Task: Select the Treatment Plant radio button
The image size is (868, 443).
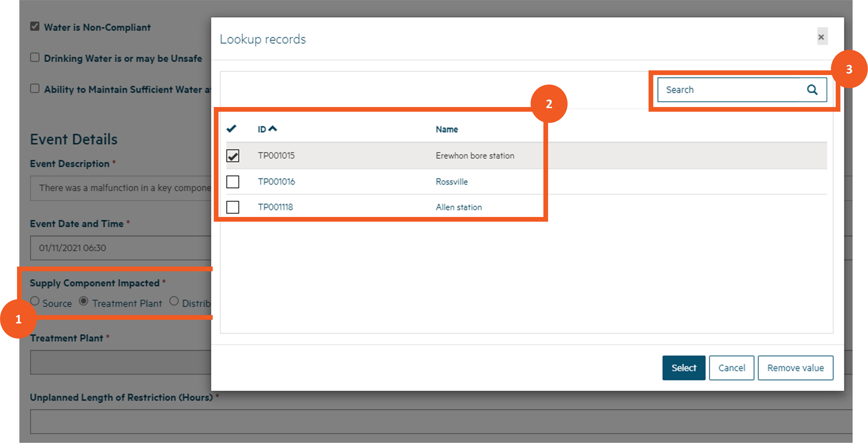Action: [x=84, y=301]
